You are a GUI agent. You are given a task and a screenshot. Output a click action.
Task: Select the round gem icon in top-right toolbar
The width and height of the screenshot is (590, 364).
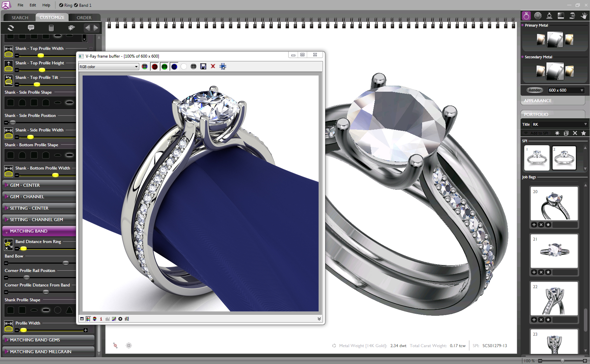click(x=538, y=16)
